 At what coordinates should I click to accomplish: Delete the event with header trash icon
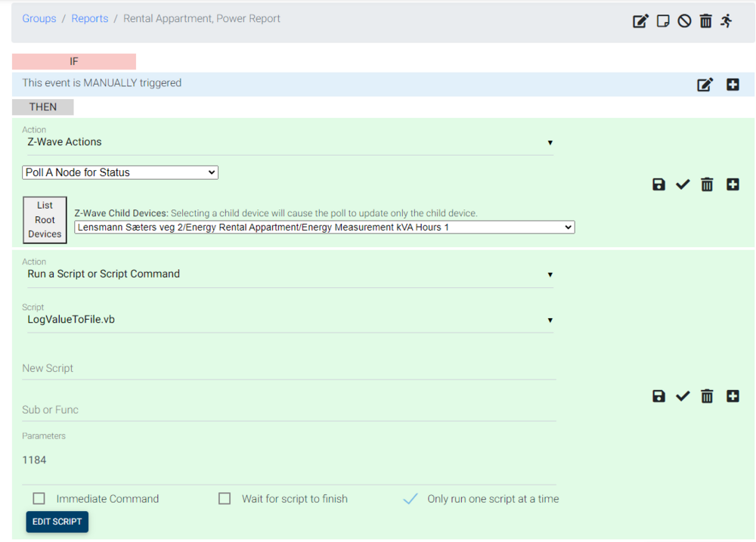pos(705,21)
